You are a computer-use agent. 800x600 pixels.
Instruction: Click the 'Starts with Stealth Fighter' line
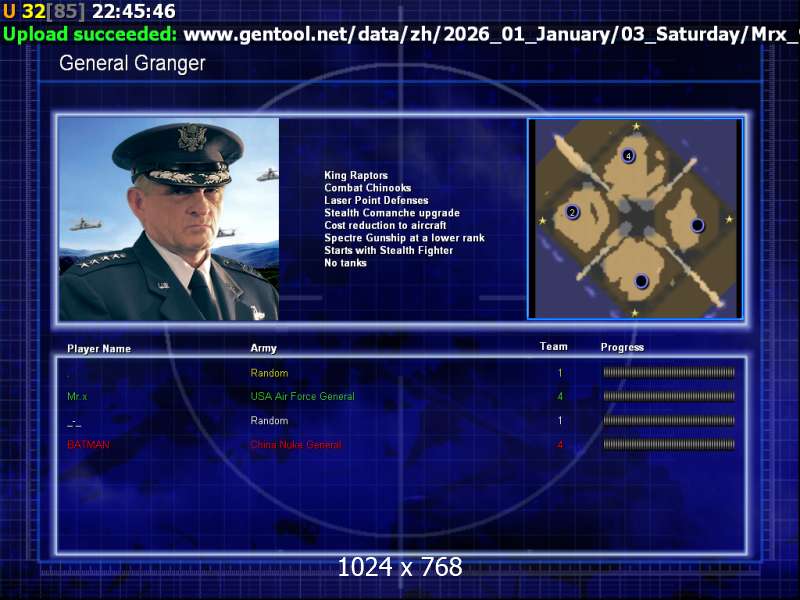click(388, 250)
